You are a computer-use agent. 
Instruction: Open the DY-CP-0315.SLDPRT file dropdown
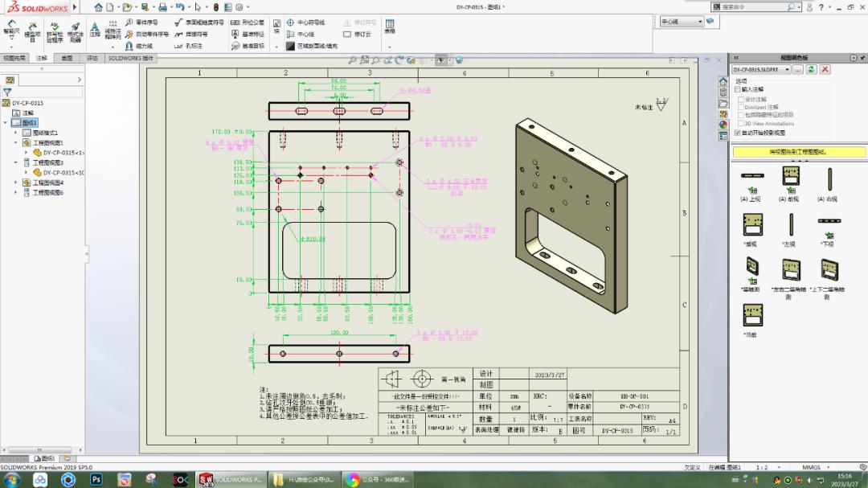[x=788, y=69]
